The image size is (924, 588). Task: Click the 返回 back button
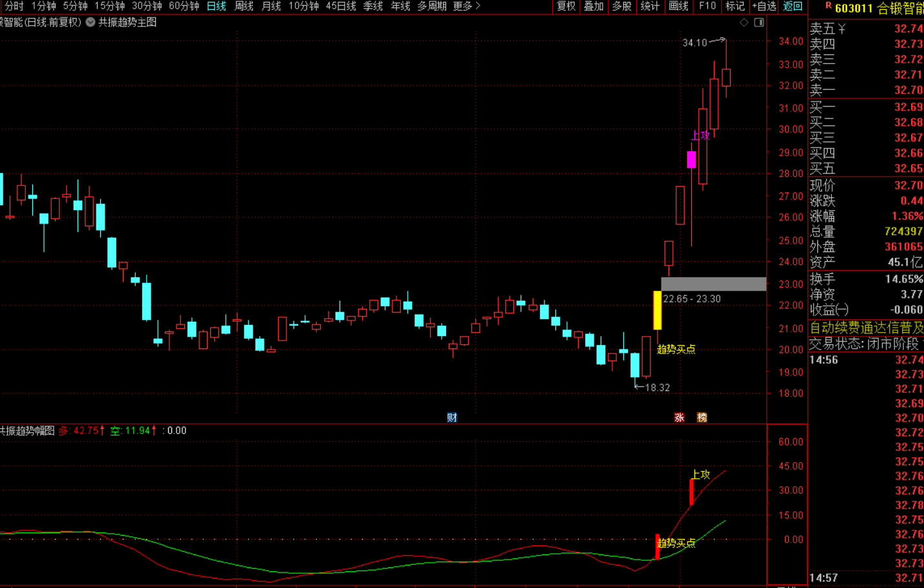(x=793, y=6)
